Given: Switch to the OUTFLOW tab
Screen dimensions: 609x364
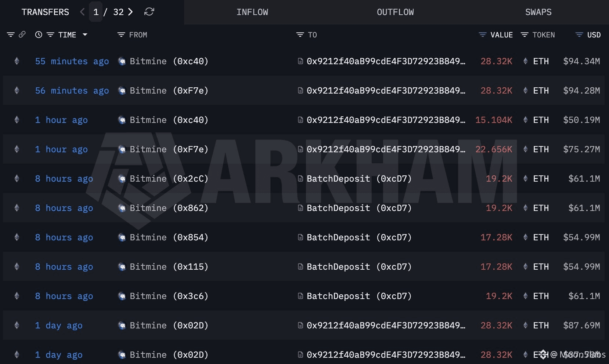Looking at the screenshot, I should point(395,12).
